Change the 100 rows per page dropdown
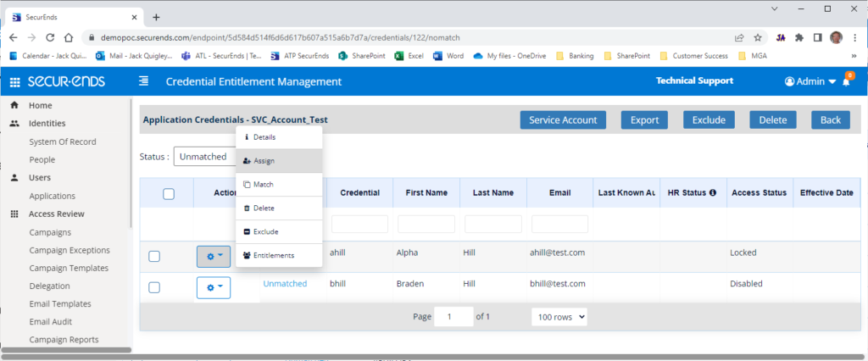This screenshot has height=361, width=868. pos(559,317)
